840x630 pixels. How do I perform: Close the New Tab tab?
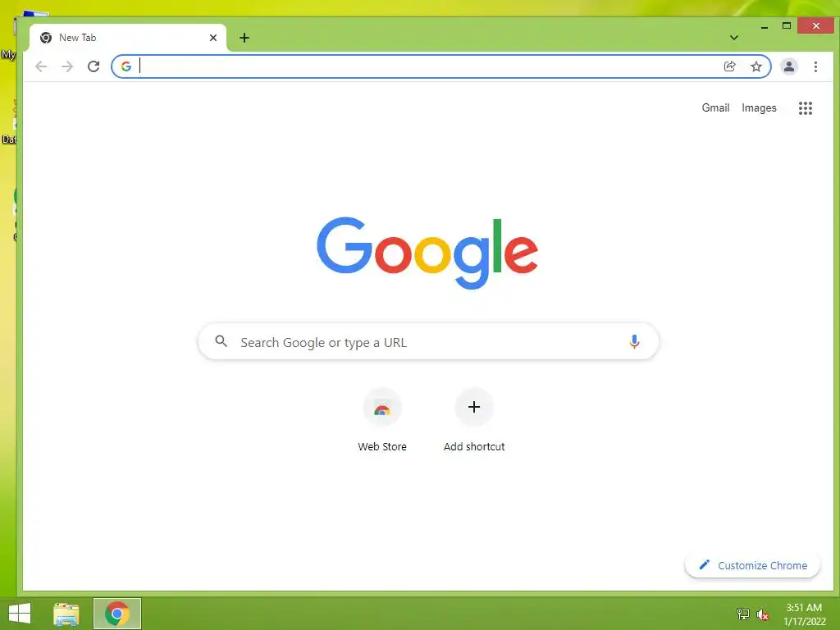213,38
